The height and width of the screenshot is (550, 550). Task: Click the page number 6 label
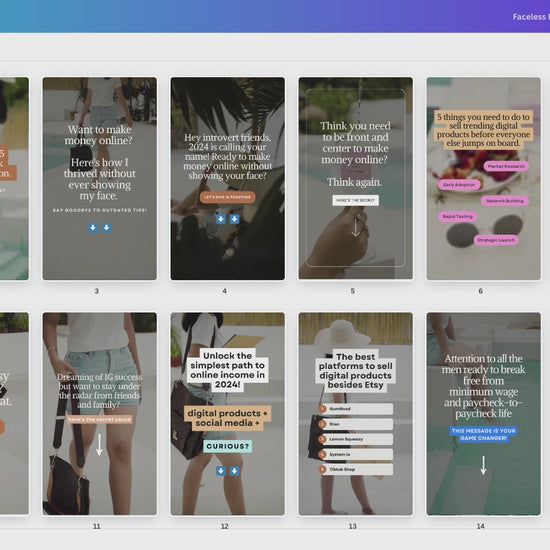coord(481,291)
